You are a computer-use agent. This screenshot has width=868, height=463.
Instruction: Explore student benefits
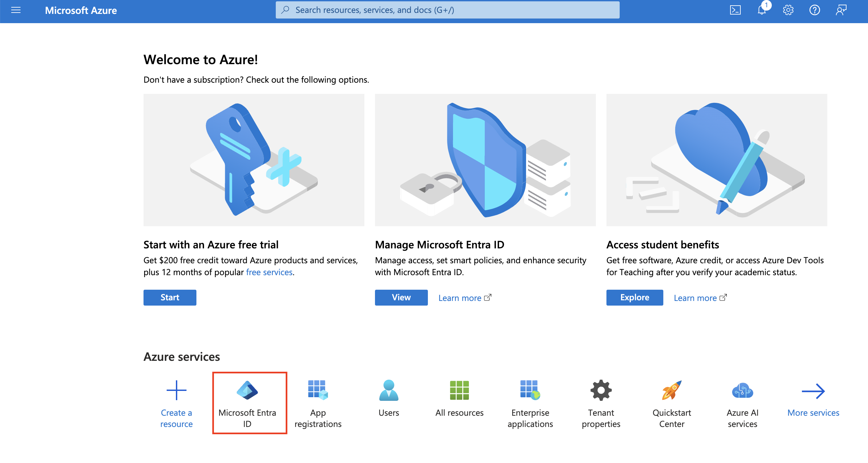635,298
